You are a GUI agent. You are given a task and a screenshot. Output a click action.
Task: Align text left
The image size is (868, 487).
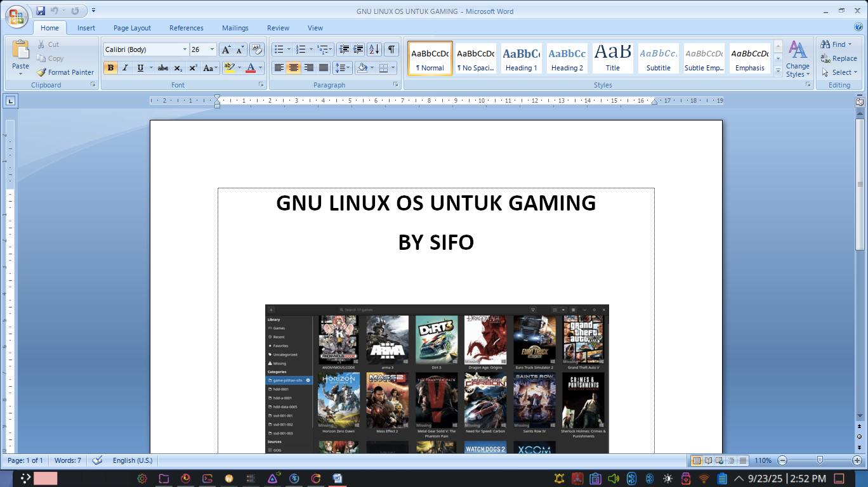(x=279, y=68)
